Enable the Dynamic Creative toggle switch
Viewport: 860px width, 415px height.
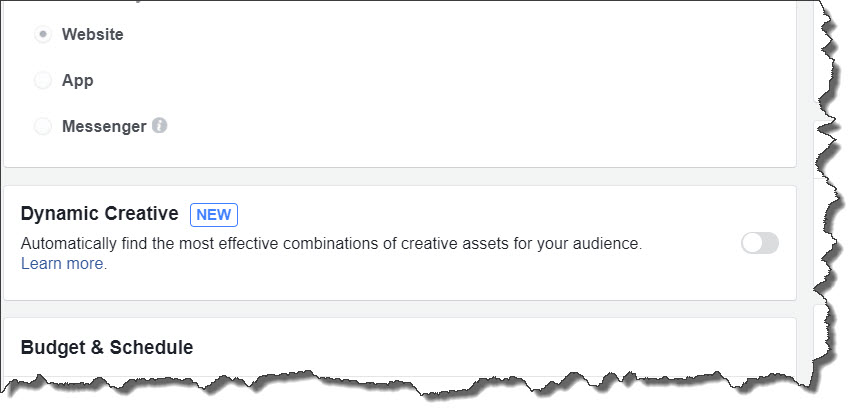coord(760,243)
